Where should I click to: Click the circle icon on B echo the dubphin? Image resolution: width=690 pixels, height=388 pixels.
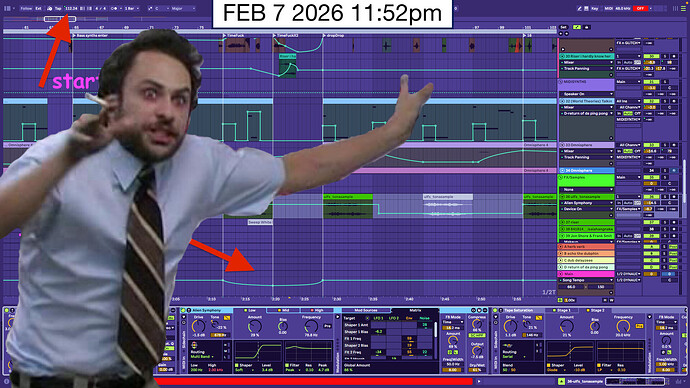561,253
